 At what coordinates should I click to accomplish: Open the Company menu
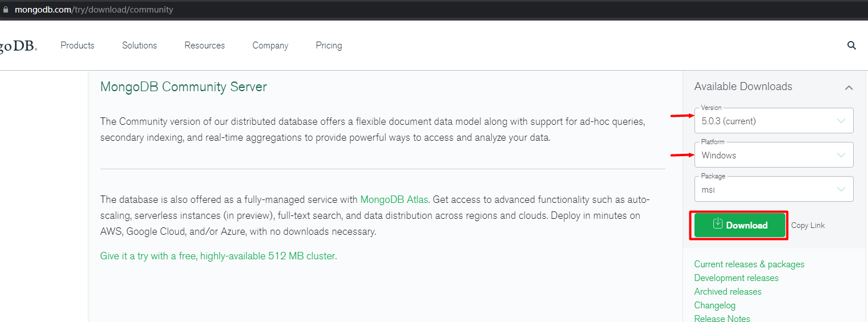270,46
